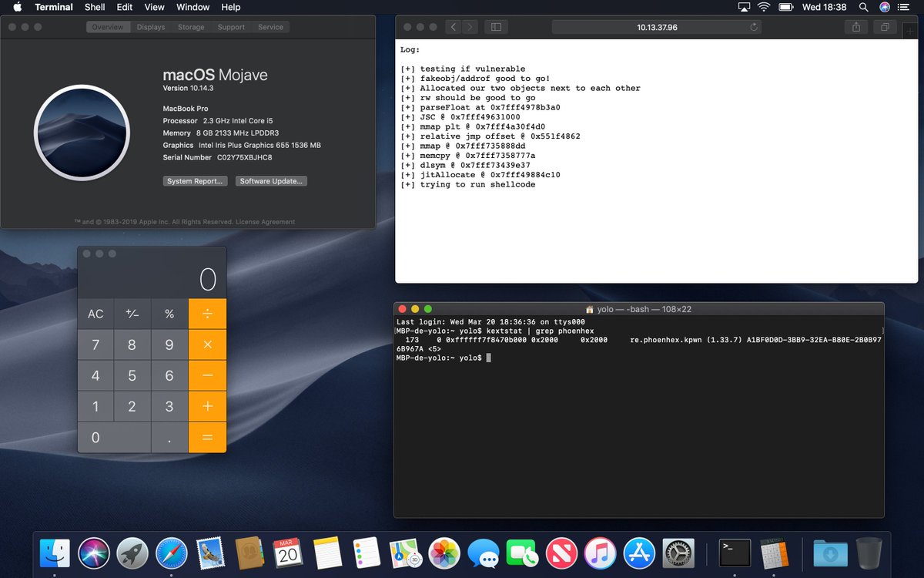Open the View menu
The width and height of the screenshot is (924, 578).
click(155, 7)
